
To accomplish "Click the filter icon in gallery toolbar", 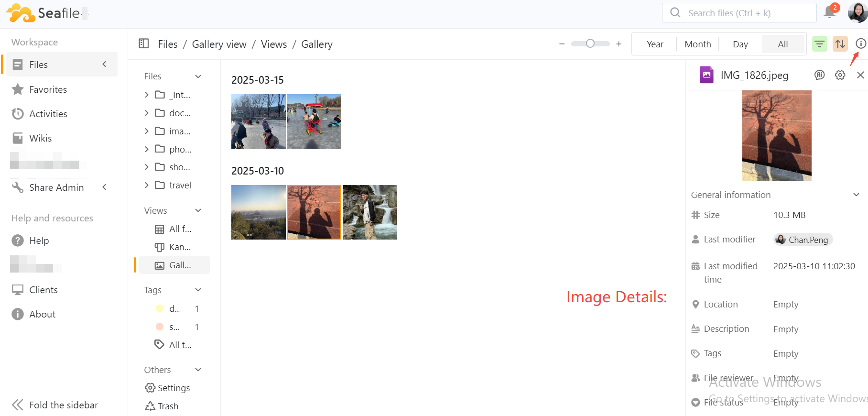I will coord(820,44).
